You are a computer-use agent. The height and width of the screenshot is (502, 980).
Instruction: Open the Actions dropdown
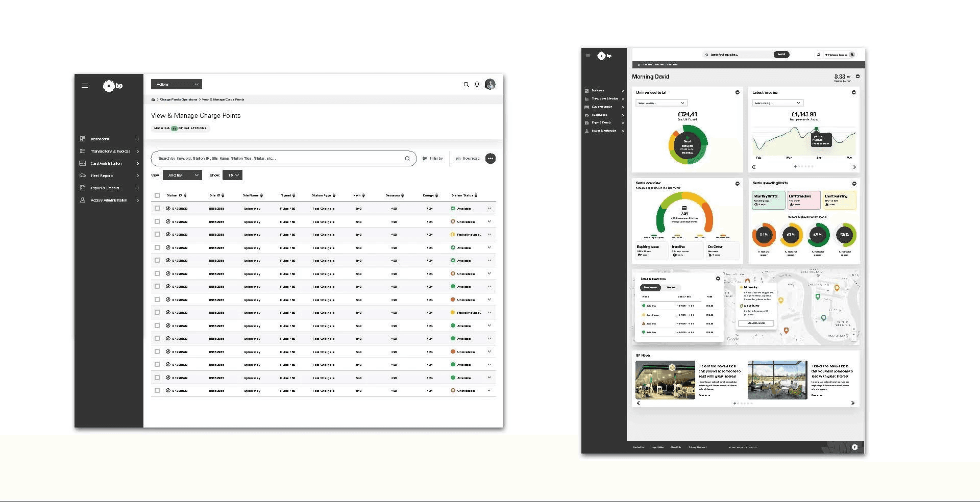pyautogui.click(x=177, y=84)
